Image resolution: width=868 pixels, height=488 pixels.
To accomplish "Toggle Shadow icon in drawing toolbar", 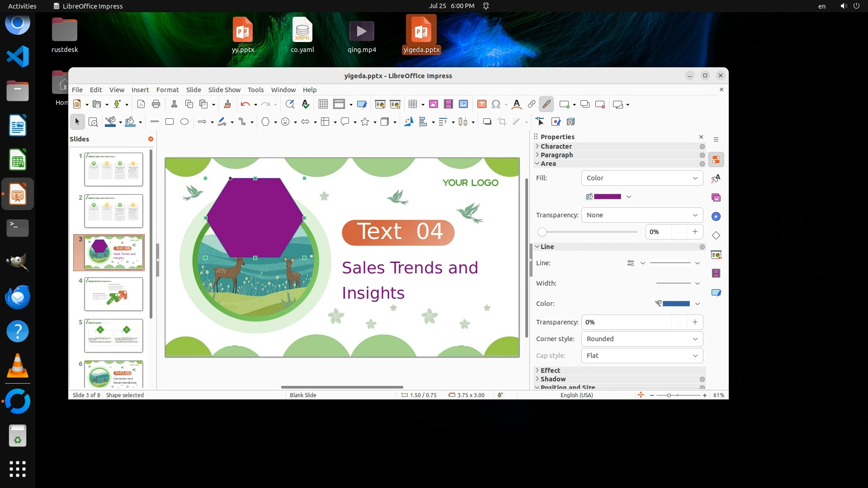I will pos(487,122).
